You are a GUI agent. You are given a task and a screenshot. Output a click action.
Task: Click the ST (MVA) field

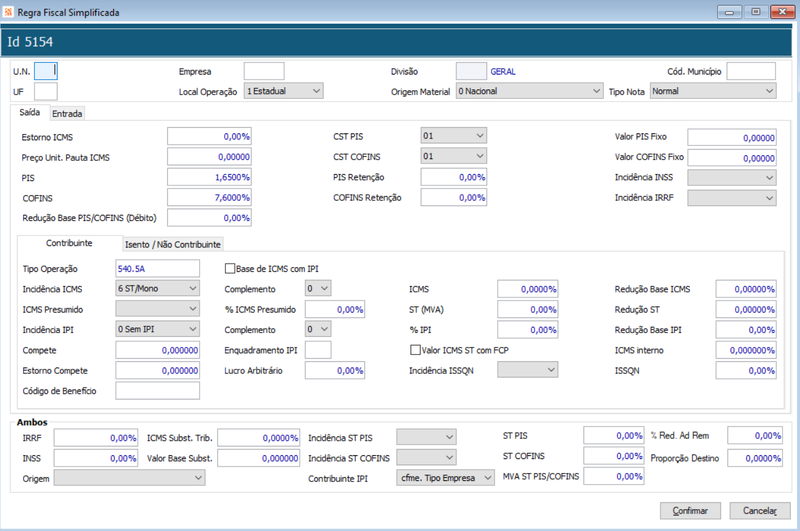click(528, 309)
